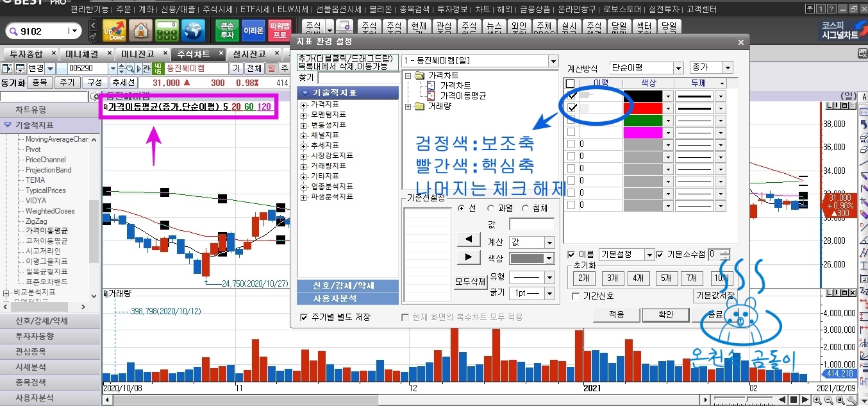This screenshot has height=406, width=868.
Task: Click the home house icon
Action: (140, 31)
